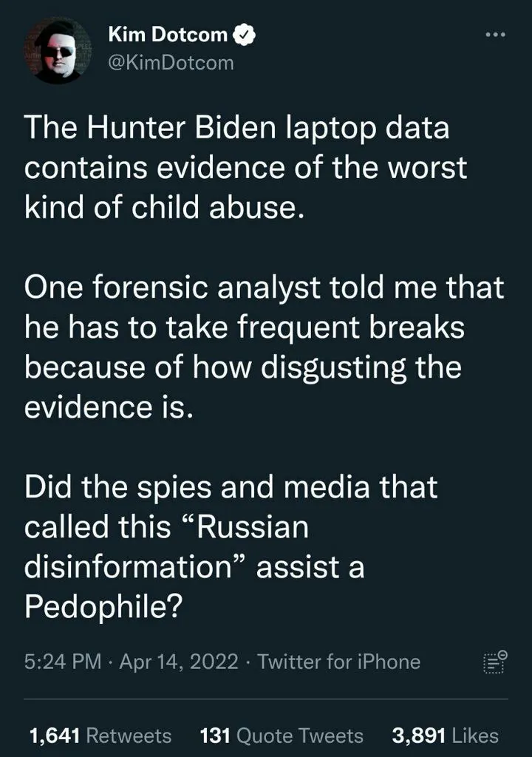View the 3,891 Likes list
This screenshot has height=757, width=532.
click(445, 736)
